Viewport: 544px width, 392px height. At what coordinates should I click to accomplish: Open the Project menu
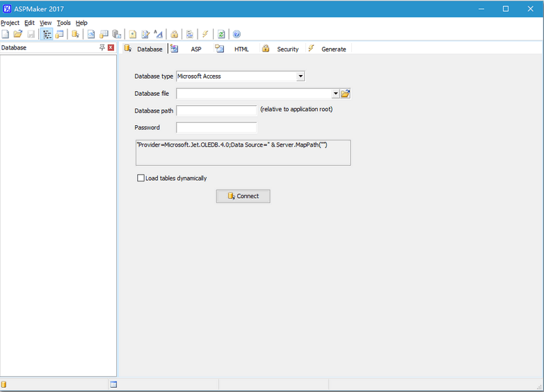pyautogui.click(x=10, y=23)
